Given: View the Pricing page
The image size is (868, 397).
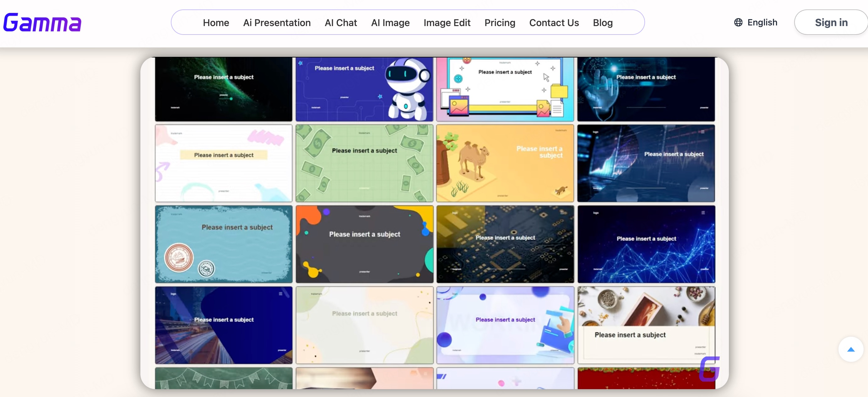Looking at the screenshot, I should 499,23.
